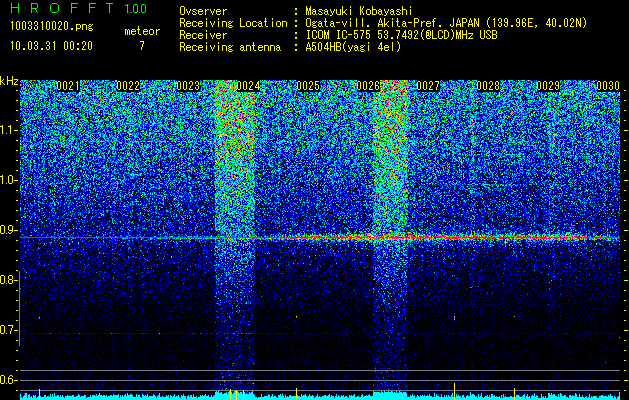This screenshot has width=629, height=400.
Task: Click the meteor echo burst under 0024
Action: click(x=235, y=235)
